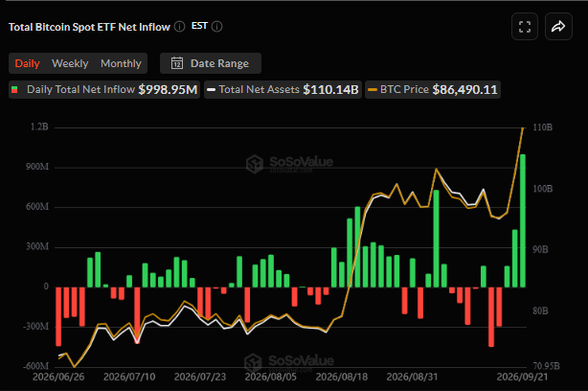Click the orange BTC Price marker
588x391 pixels.
coord(373,90)
